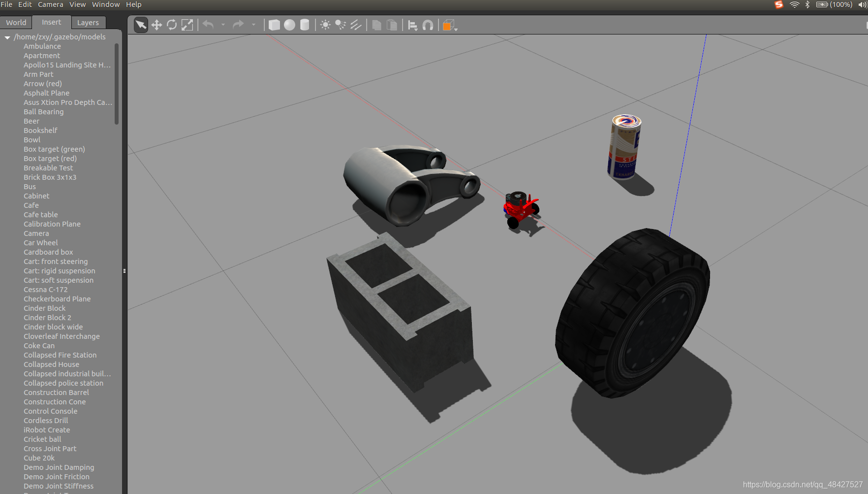Select Demo Joint Damping model entry
The height and width of the screenshot is (494, 868).
(59, 467)
